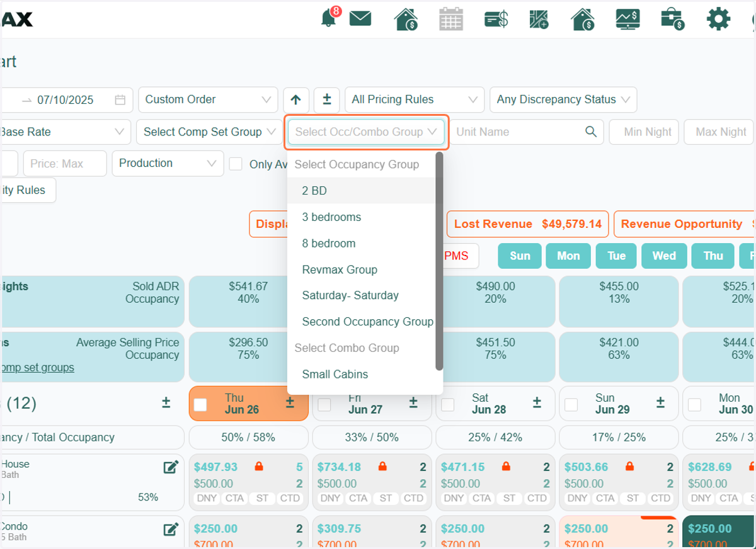Open the notifications bell with 8 alerts

(329, 18)
